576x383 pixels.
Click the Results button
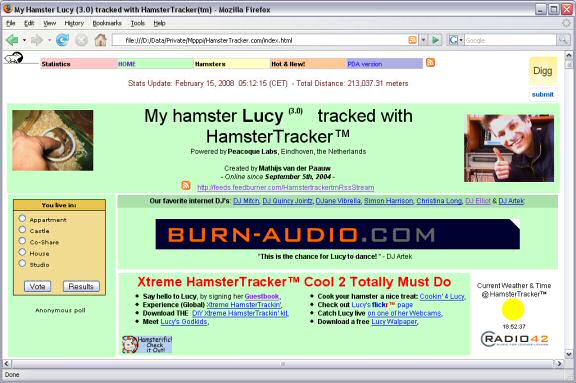[81, 286]
